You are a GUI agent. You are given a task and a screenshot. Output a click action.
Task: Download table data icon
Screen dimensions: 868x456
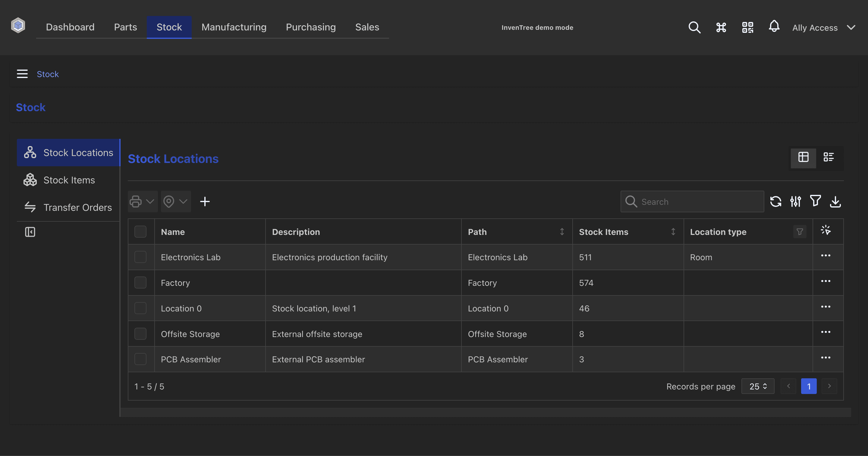pyautogui.click(x=835, y=201)
